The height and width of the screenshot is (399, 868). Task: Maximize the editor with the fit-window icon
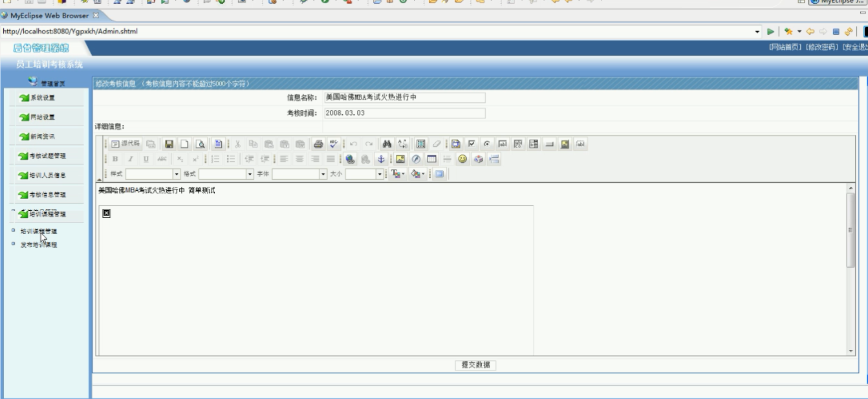440,174
